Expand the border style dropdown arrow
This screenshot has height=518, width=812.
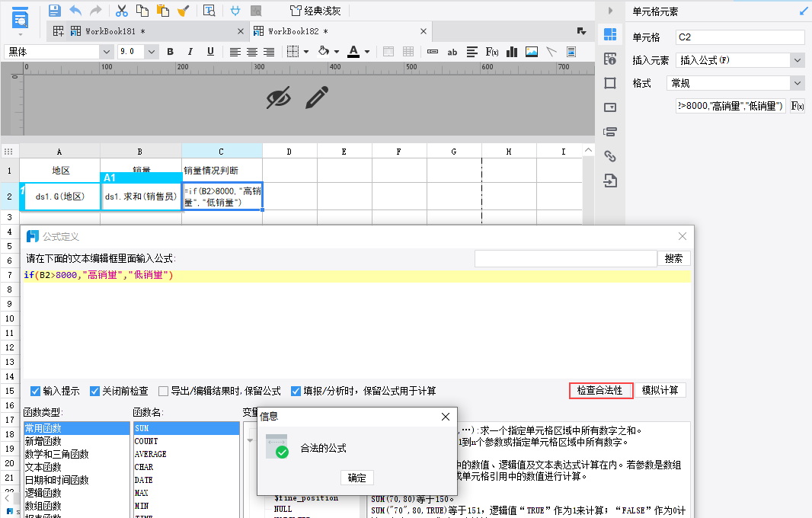point(306,52)
